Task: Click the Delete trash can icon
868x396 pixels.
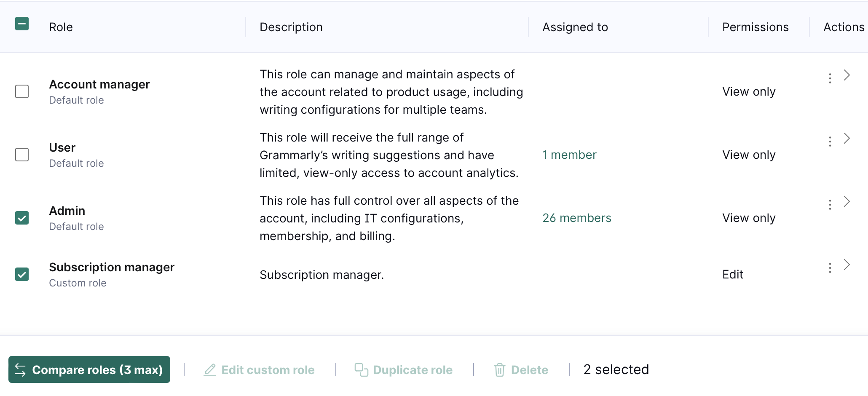Action: (499, 370)
